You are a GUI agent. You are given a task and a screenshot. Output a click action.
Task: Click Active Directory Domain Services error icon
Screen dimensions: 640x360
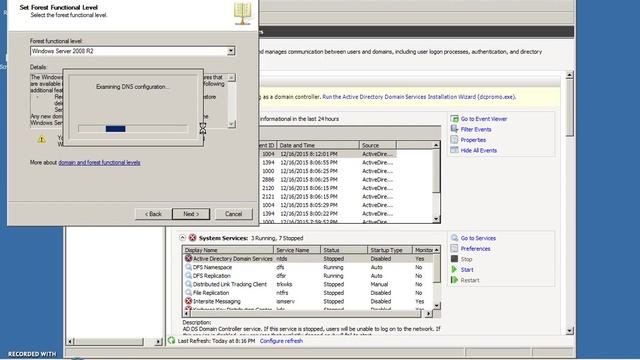(x=188, y=258)
